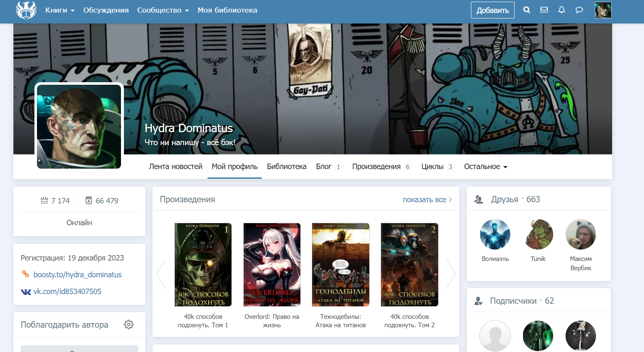The image size is (644, 352).
Task: Open the user avatar menu in header
Action: tap(603, 10)
